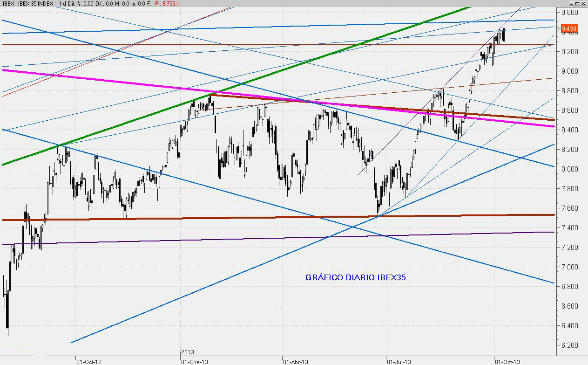This screenshot has width=588, height=365.
Task: Maximize the chart window
Action: (x=577, y=3)
